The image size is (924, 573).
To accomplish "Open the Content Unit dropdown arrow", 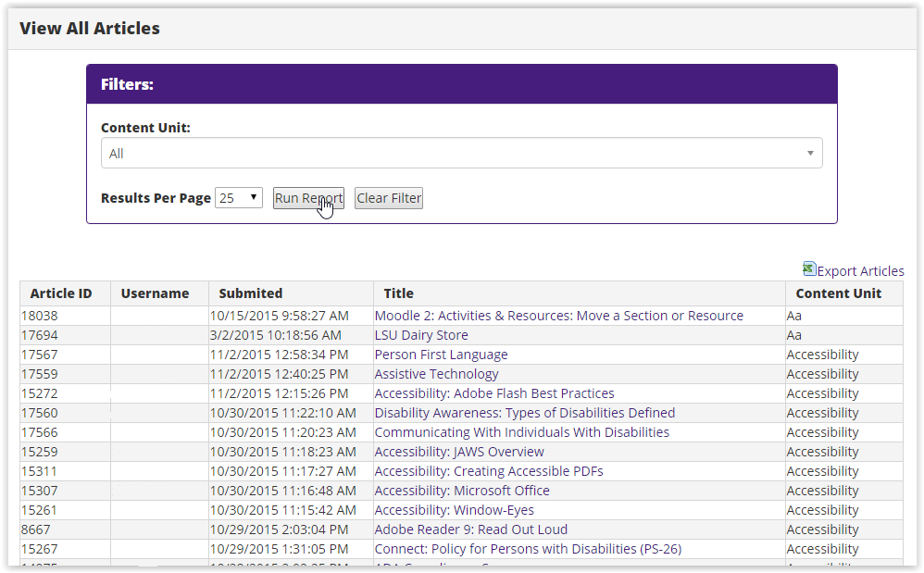I will click(810, 153).
